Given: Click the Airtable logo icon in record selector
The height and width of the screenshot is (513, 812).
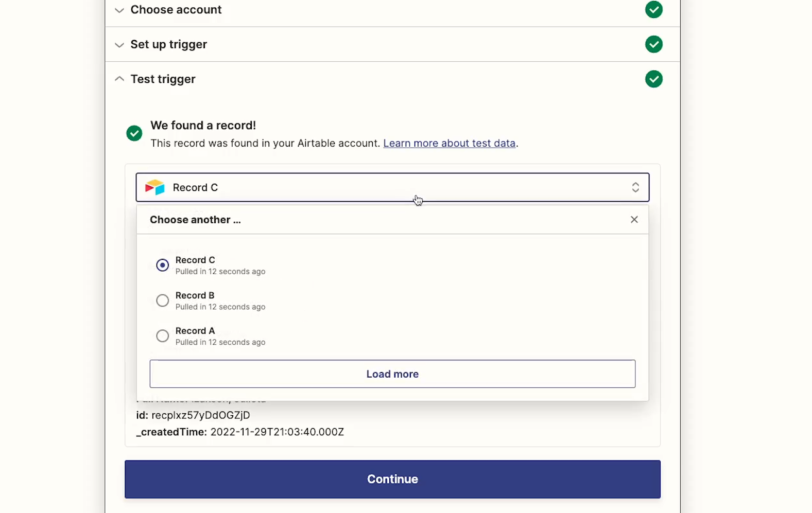Looking at the screenshot, I should [154, 187].
